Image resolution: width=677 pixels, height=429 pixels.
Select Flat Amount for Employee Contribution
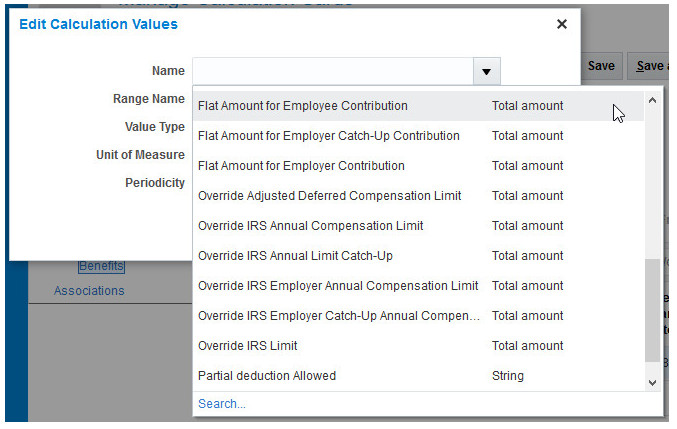[x=303, y=106]
